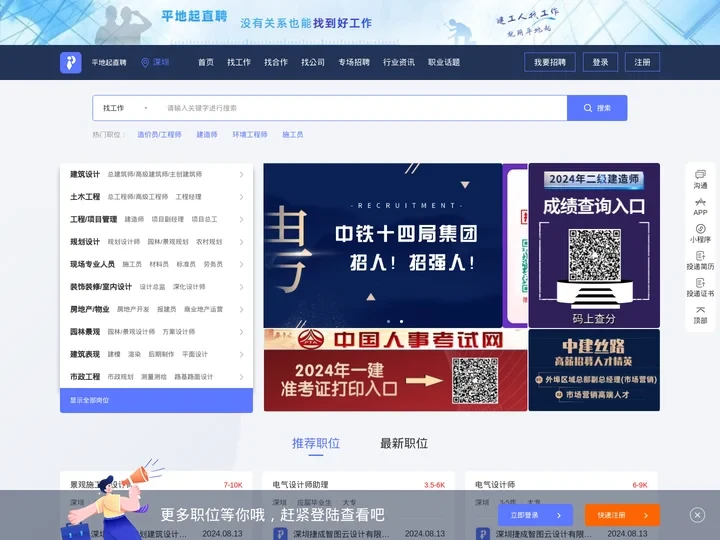
Task: Click the 顶部 back-to-top icon
Action: (x=700, y=310)
